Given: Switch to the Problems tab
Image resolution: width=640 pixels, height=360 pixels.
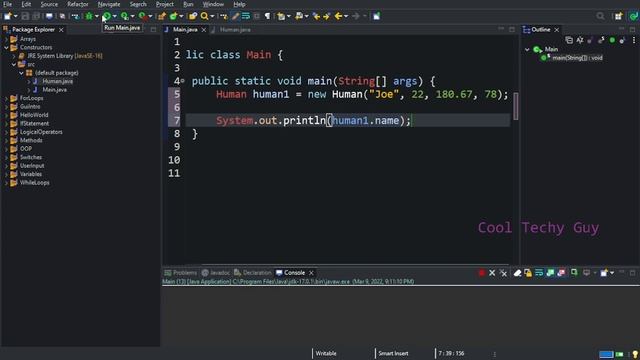Looking at the screenshot, I should [x=181, y=273].
